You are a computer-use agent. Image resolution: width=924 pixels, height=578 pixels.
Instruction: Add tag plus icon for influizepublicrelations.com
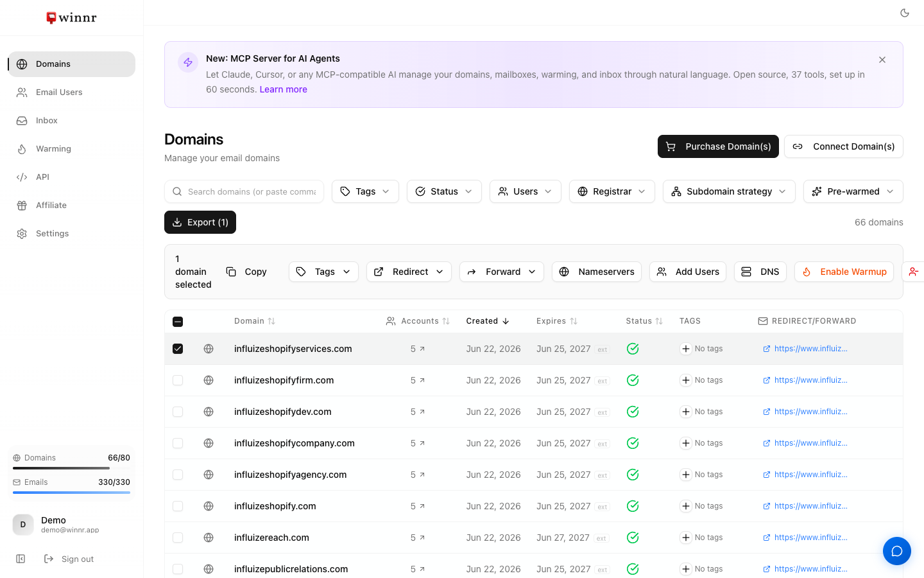[686, 569]
